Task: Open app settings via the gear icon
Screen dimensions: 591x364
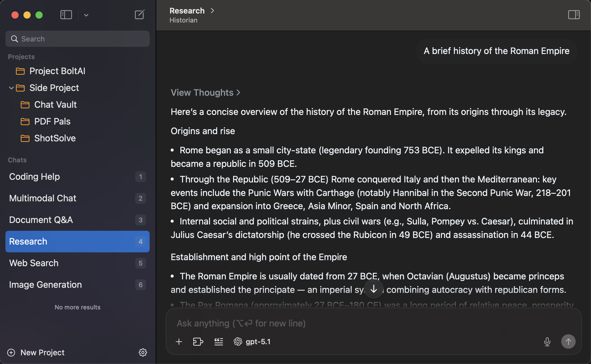Action: 143,352
